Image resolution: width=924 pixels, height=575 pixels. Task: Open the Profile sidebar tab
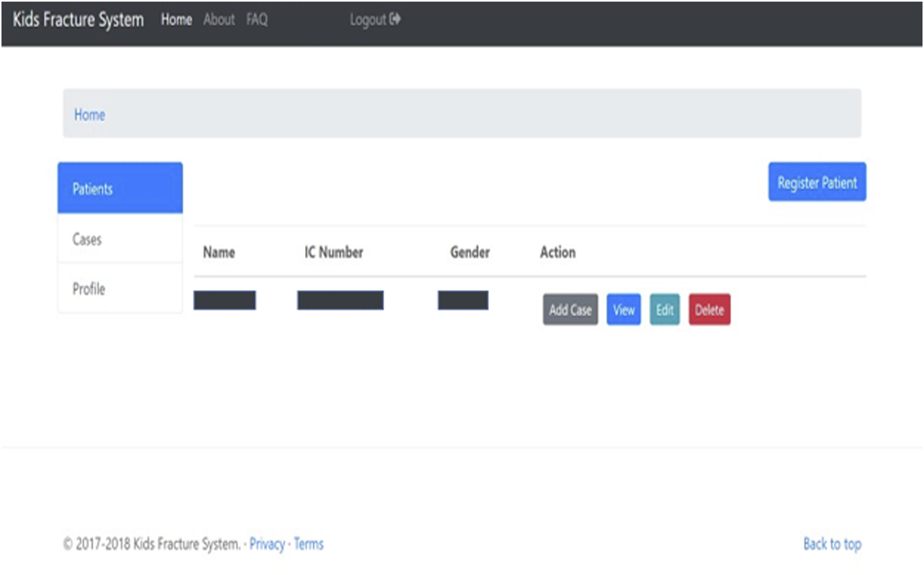tap(120, 288)
